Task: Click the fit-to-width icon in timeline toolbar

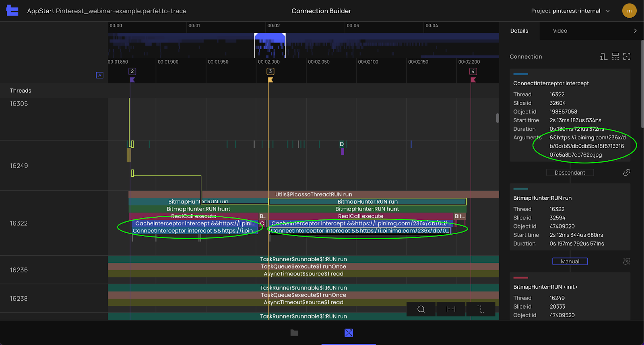Action: tap(451, 309)
